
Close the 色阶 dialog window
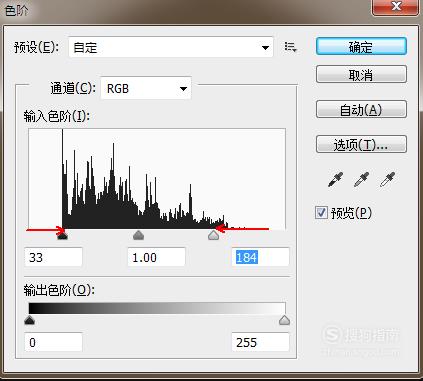click(395, 7)
